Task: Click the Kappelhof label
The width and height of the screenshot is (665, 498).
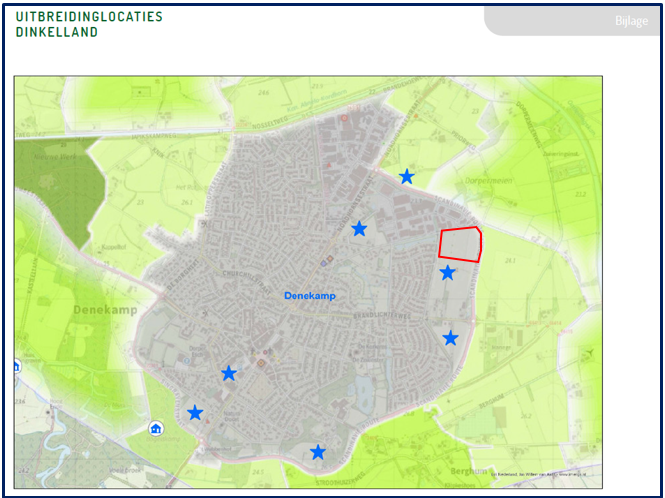Action: point(114,247)
